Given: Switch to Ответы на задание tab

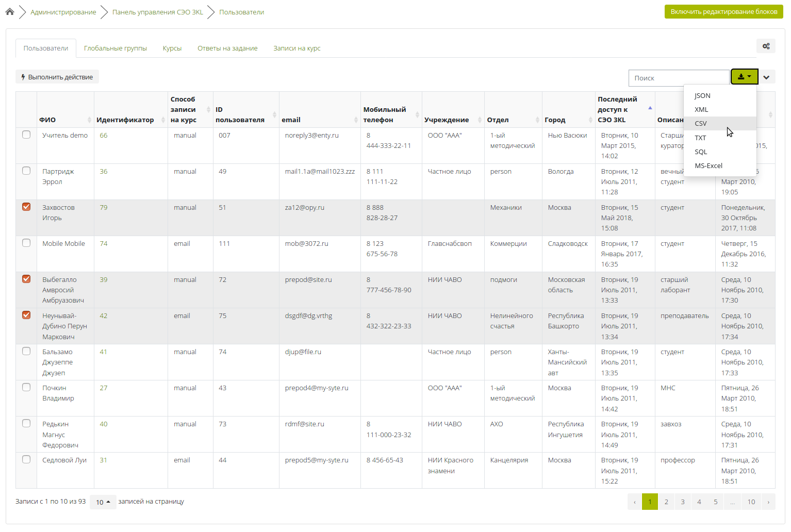Looking at the screenshot, I should 227,48.
